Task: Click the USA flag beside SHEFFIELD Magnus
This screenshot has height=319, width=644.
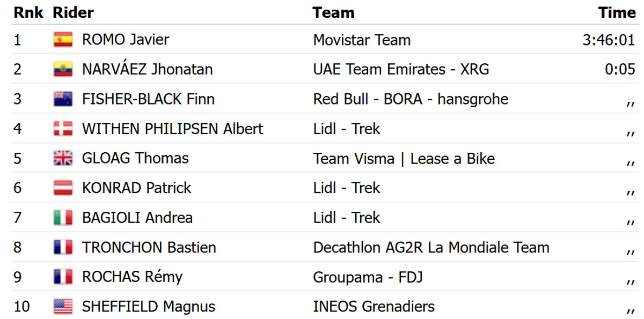Action: 63,307
